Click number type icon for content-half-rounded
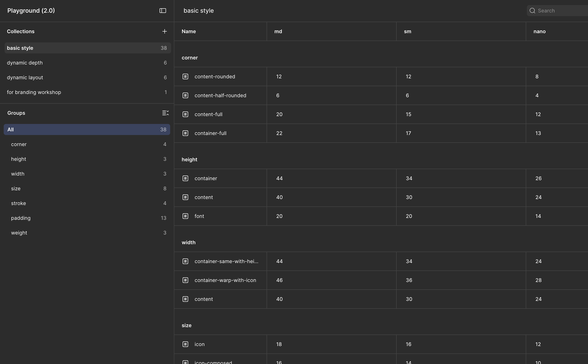Screen dimensions: 588x364 (185, 95)
